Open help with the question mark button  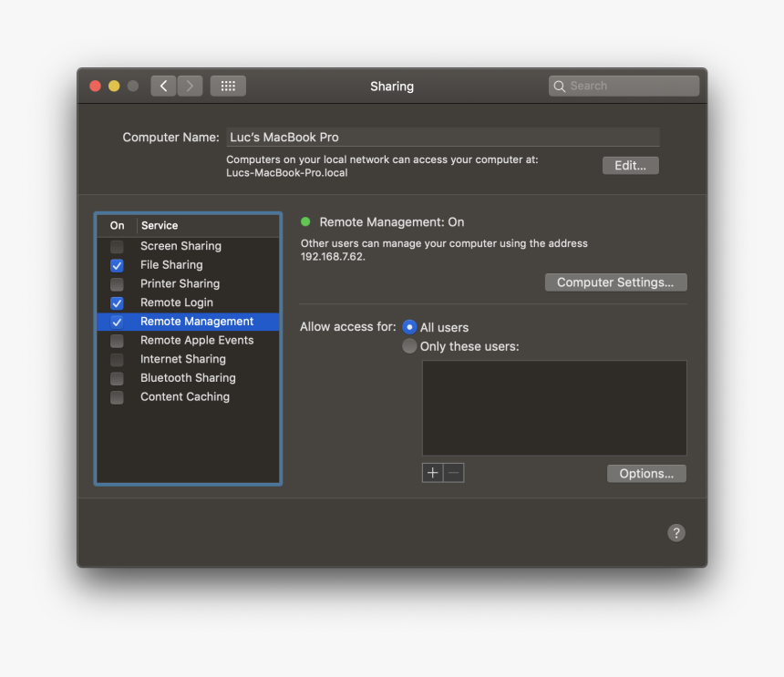(x=676, y=533)
